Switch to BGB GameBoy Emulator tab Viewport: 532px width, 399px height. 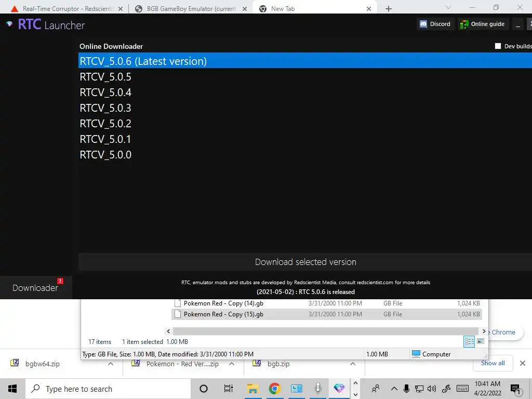point(191,9)
